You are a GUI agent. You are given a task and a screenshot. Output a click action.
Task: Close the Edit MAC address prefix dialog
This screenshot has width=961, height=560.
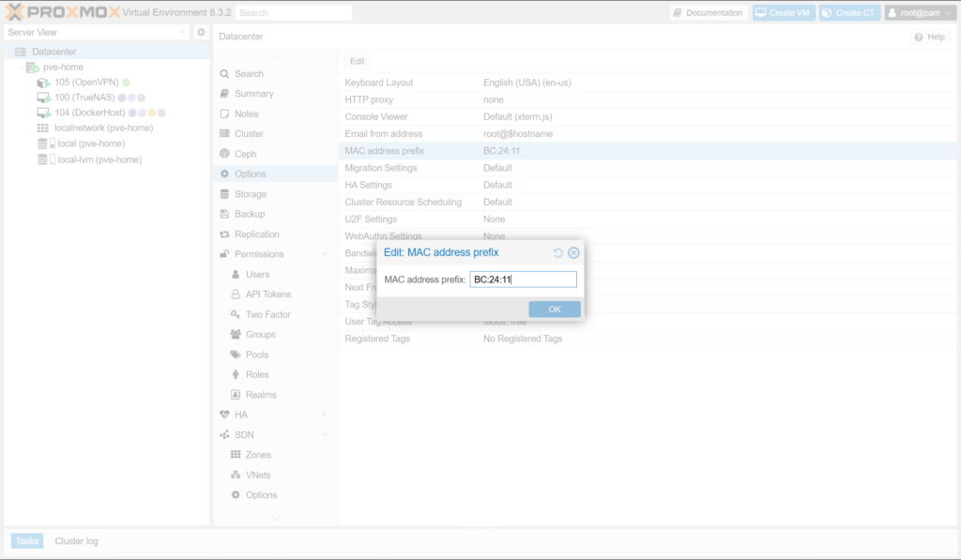(x=573, y=252)
